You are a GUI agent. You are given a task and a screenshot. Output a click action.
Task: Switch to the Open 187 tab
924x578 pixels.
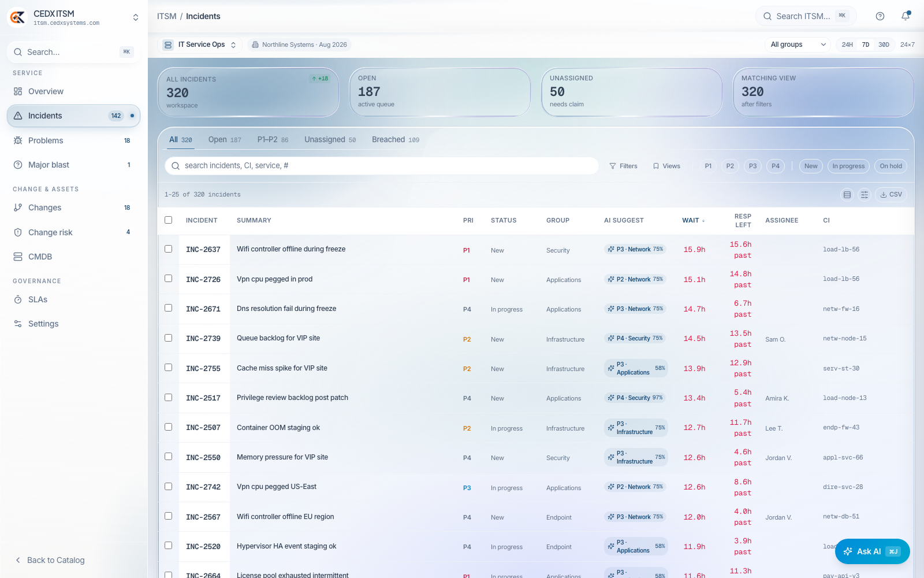(x=225, y=140)
